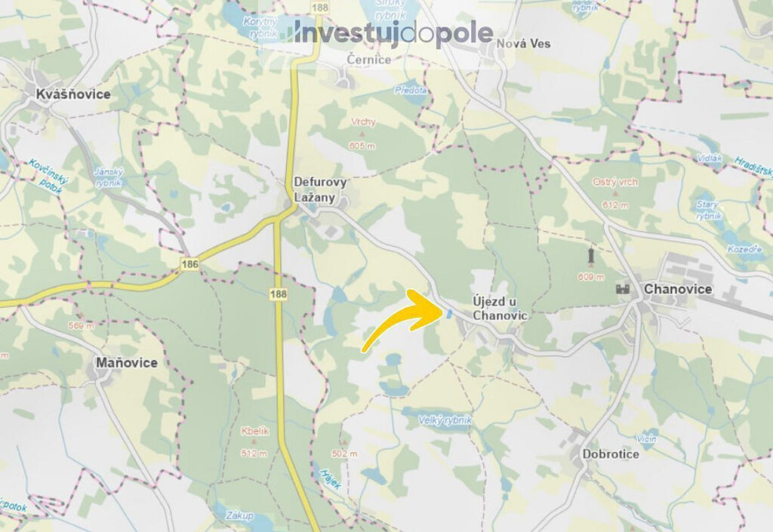Select the Újezd u Chanovic label
The width and height of the screenshot is (773, 532).
tap(500, 309)
